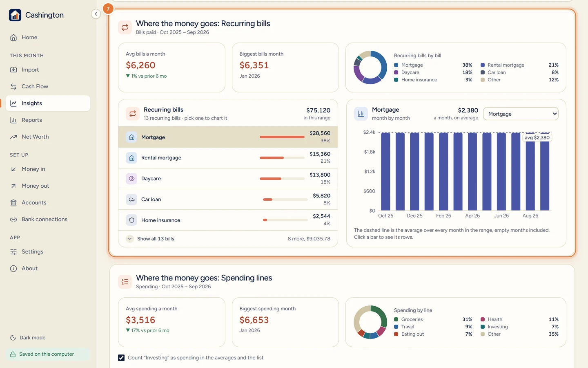Click the recurring bills donut chart
This screenshot has height=368, width=588.
tap(370, 67)
